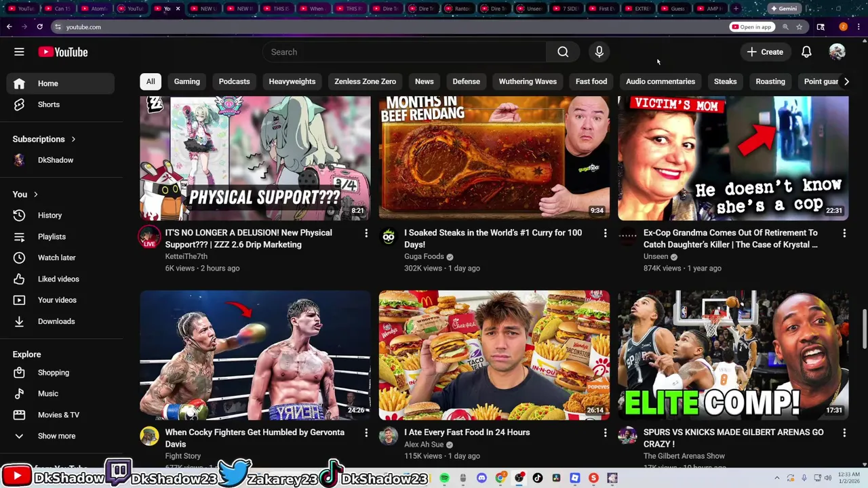
Task: Open Watch later in the sidebar
Action: (x=61, y=258)
